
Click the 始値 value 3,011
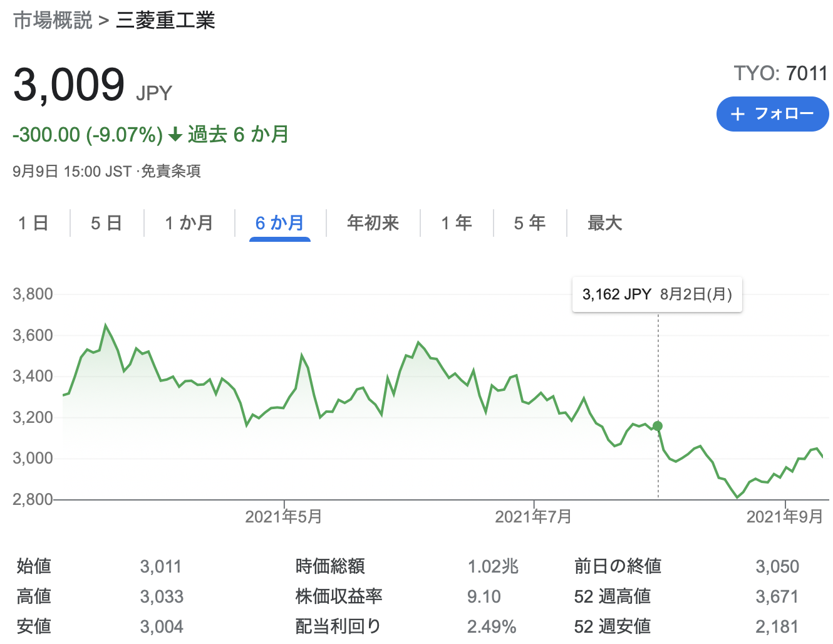click(x=161, y=566)
